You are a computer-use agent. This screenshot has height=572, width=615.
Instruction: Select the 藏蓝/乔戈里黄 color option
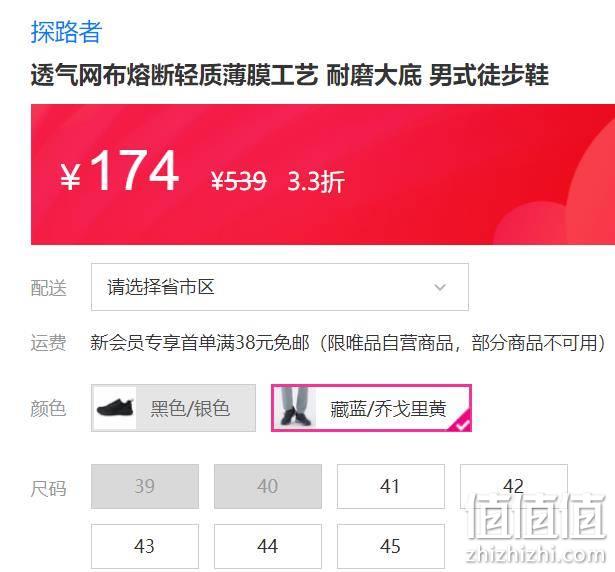click(x=371, y=408)
